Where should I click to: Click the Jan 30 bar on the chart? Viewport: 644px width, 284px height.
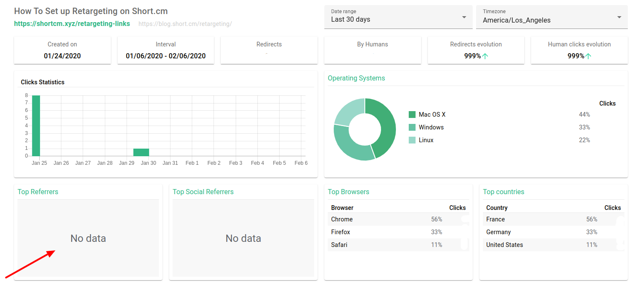141,153
